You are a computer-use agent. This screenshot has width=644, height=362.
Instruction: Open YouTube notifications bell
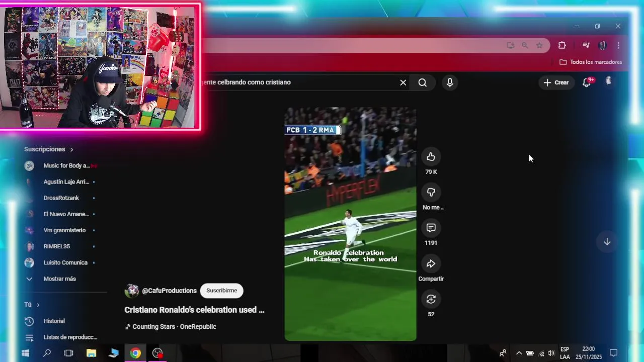587,82
